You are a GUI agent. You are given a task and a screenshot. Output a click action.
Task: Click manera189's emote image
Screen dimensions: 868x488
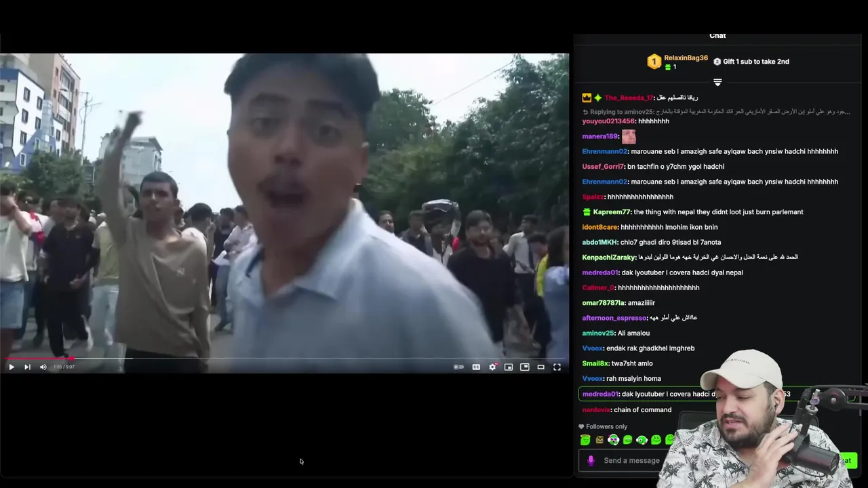(629, 136)
